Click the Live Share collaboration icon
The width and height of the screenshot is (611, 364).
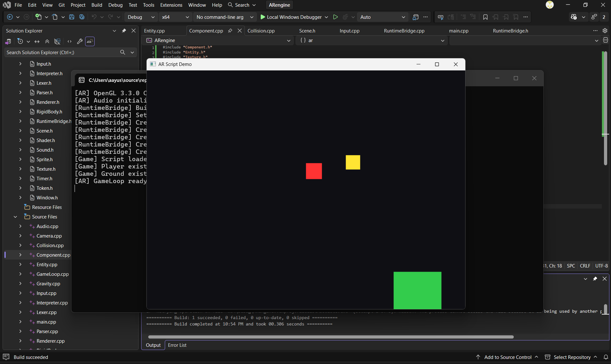coord(594,17)
